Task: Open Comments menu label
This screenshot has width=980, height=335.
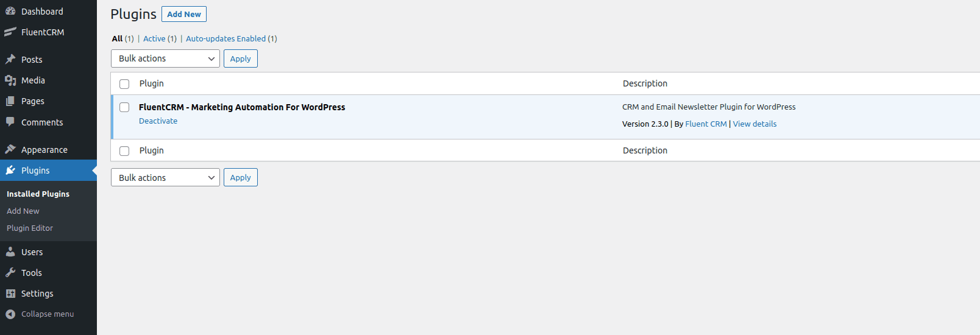Action: pos(42,122)
